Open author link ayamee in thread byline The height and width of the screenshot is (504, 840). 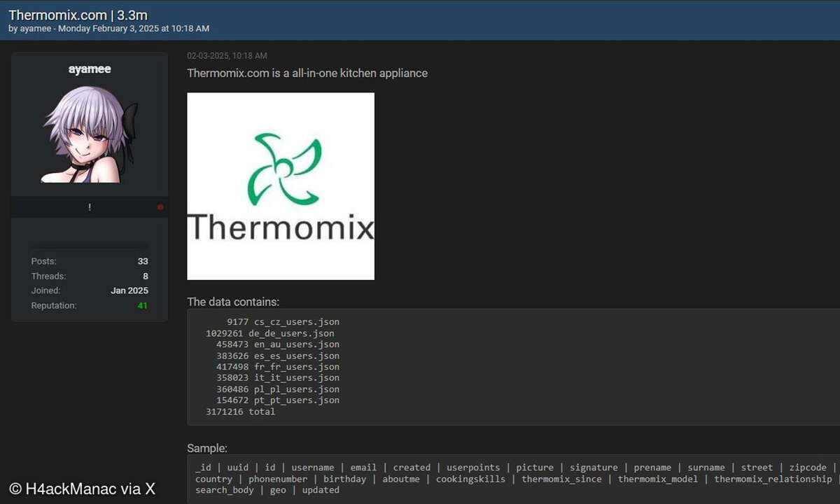35,29
